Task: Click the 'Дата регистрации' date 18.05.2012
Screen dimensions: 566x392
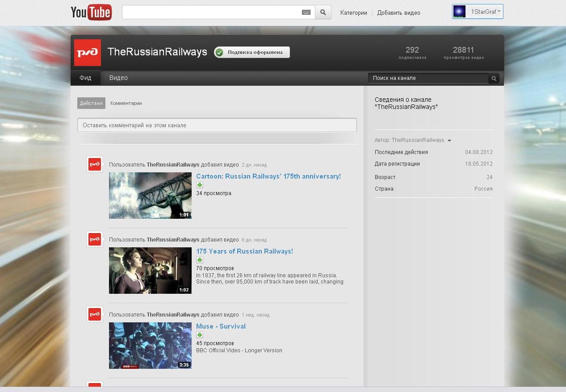Action: point(478,164)
